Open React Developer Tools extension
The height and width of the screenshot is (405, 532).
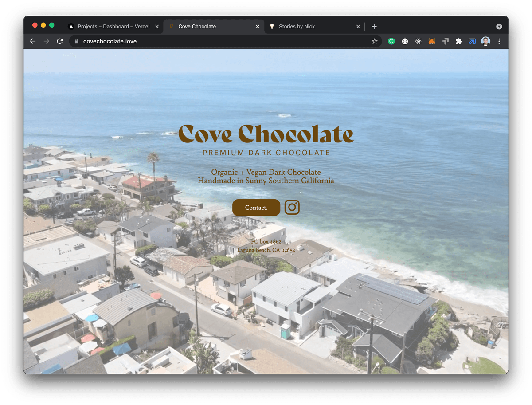coord(418,41)
